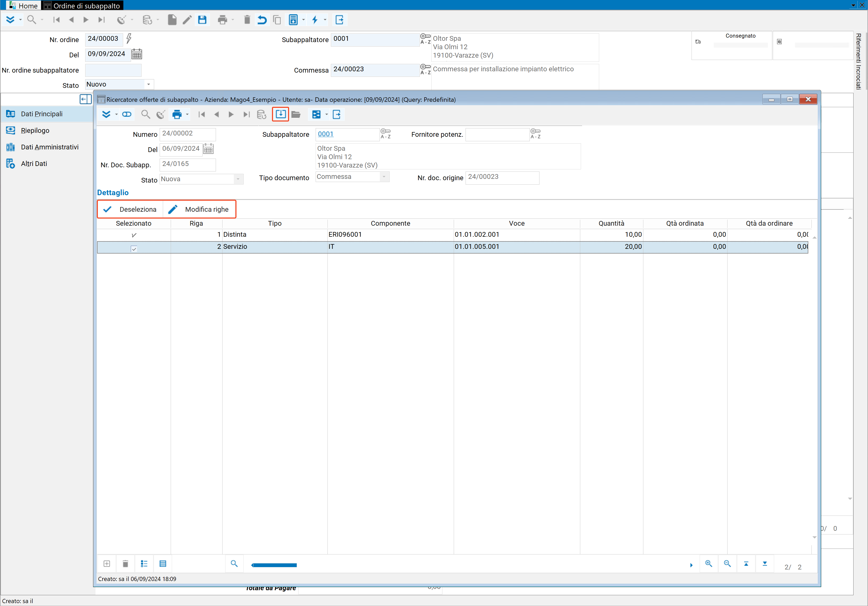Click grid vertical scrollbar down arrow
The height and width of the screenshot is (606, 868).
coord(815,537)
